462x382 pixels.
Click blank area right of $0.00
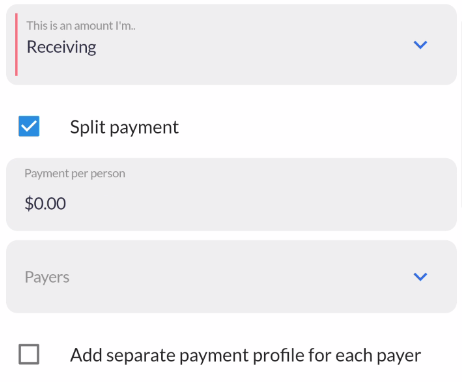tap(253, 203)
